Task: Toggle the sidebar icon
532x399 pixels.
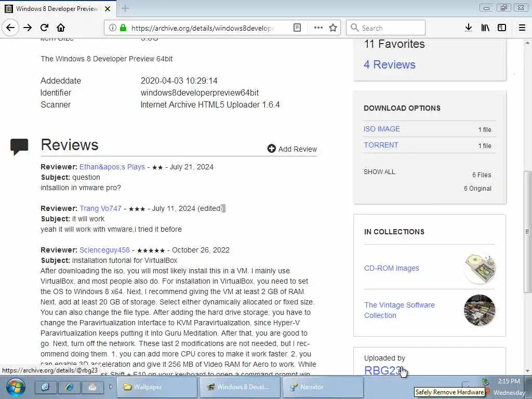Action: pos(502,28)
